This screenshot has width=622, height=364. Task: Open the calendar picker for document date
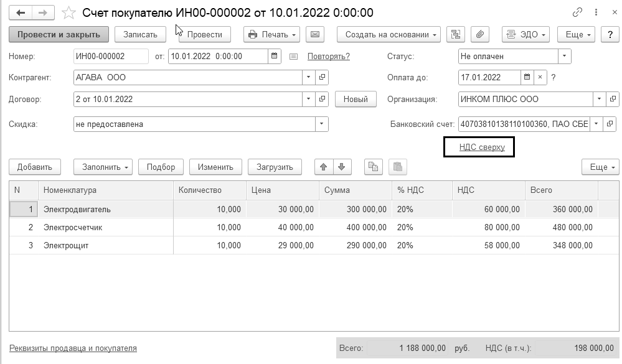(x=274, y=57)
